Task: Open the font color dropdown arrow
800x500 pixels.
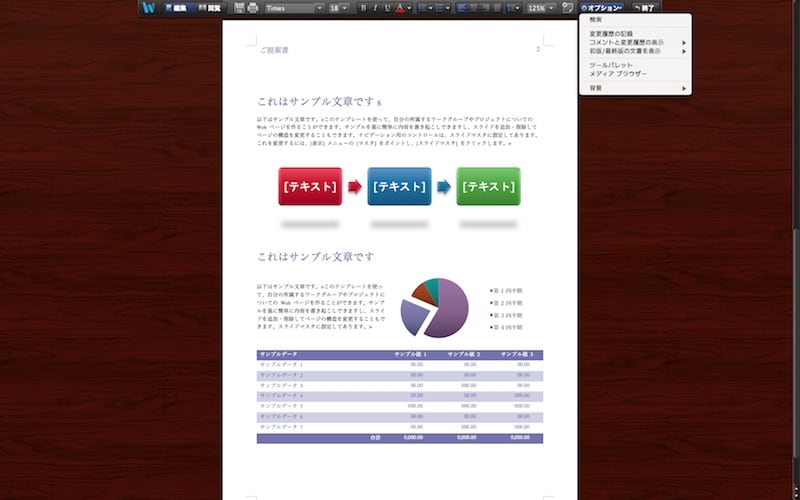Action: tap(409, 8)
